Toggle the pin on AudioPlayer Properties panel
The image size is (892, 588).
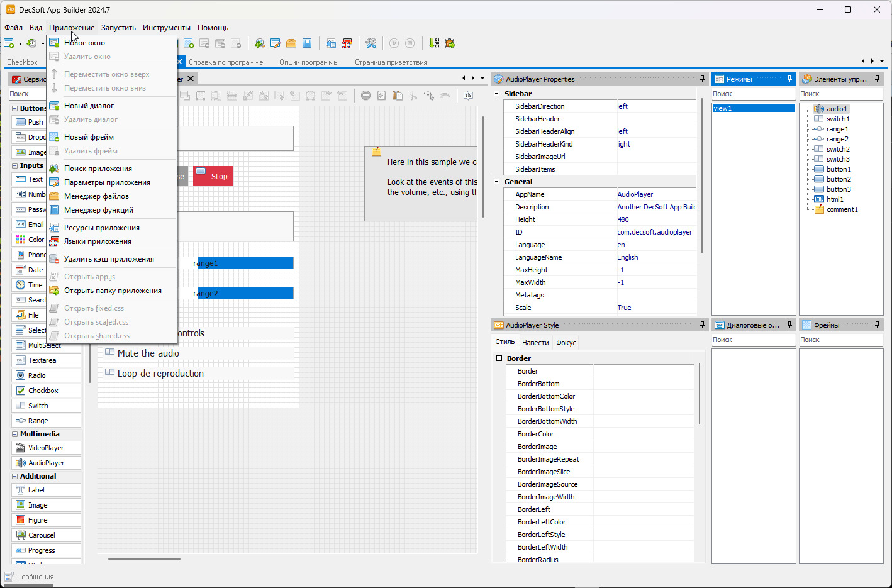[702, 79]
